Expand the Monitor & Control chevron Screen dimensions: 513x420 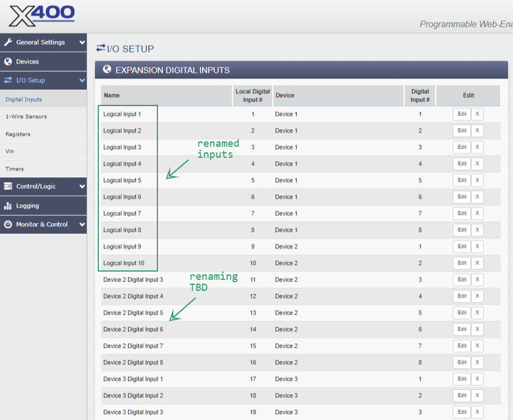(82, 225)
